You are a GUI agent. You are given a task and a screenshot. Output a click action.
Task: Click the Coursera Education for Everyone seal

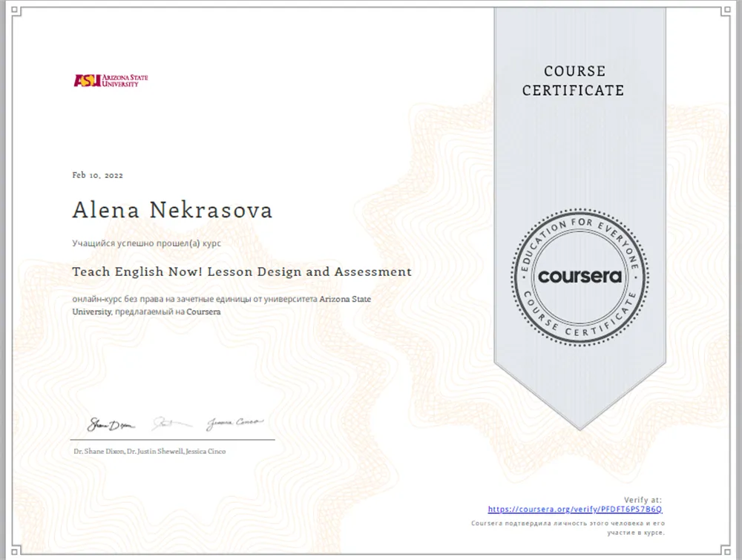coord(580,277)
